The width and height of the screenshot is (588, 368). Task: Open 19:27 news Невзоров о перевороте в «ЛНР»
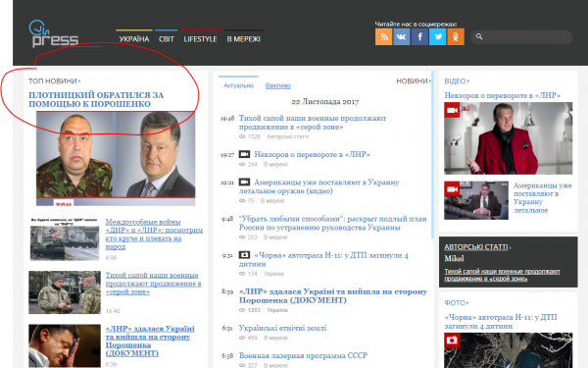(x=312, y=154)
